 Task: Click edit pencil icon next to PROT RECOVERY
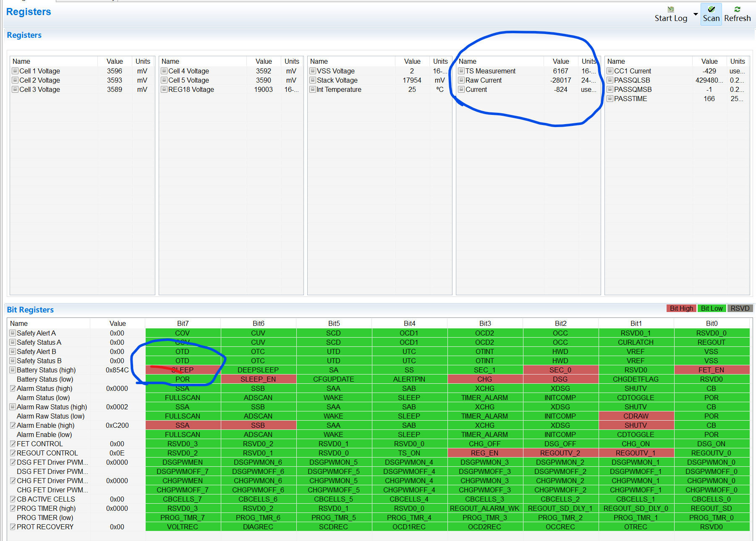click(x=13, y=527)
